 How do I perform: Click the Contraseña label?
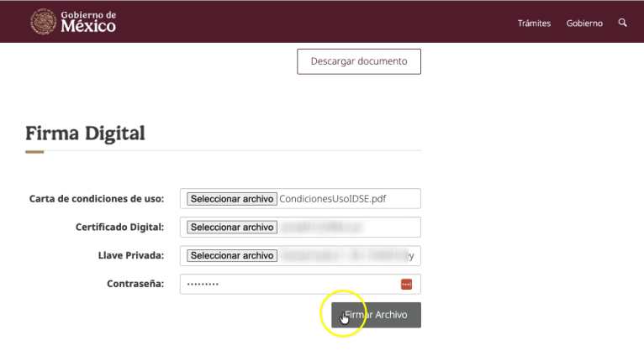[x=135, y=284]
